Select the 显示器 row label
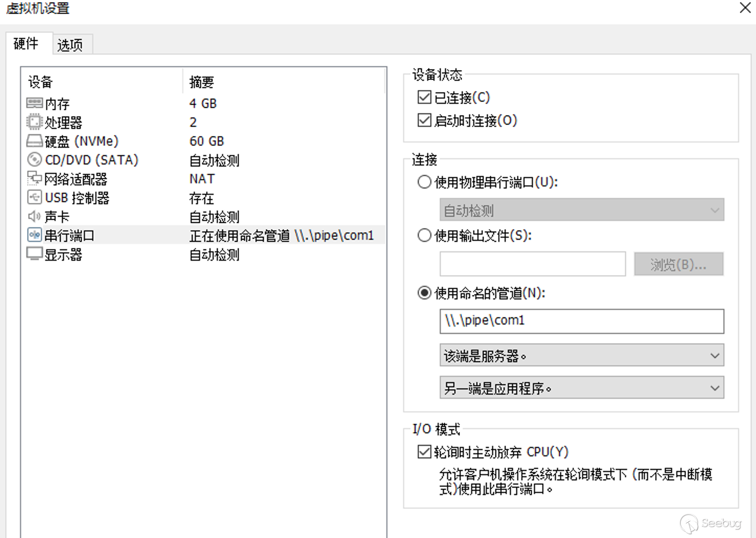 (63, 254)
